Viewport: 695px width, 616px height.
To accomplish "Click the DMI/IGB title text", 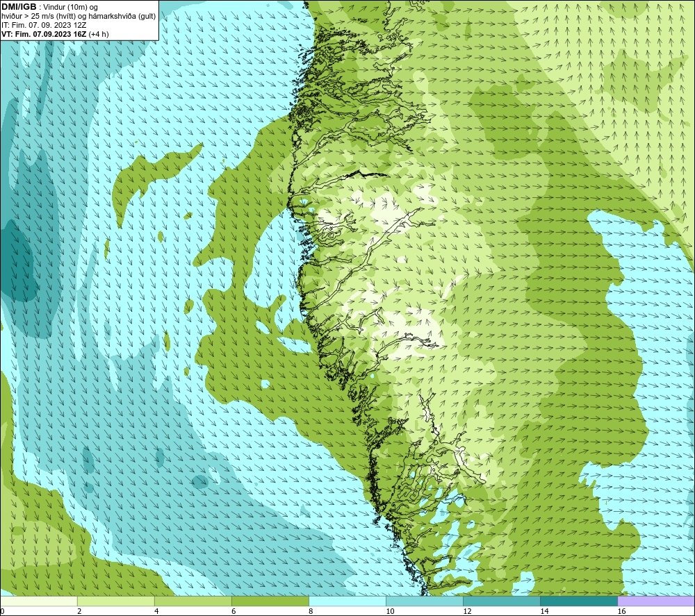I will 19,7.
